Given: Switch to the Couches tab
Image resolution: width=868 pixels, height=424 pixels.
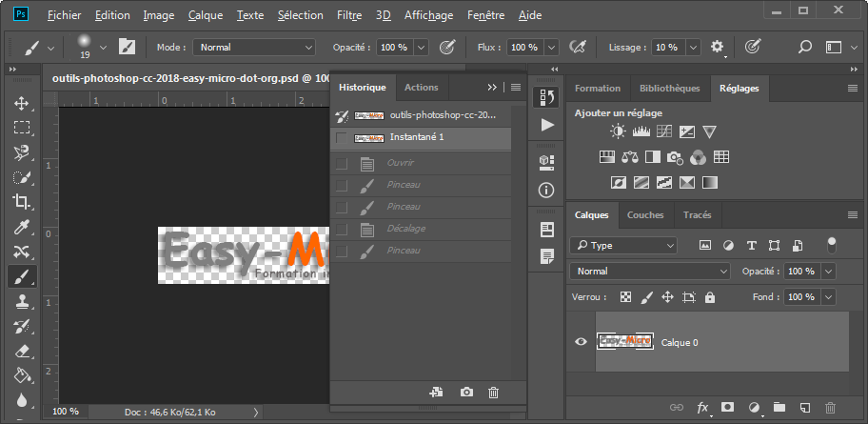Looking at the screenshot, I should pos(645,215).
